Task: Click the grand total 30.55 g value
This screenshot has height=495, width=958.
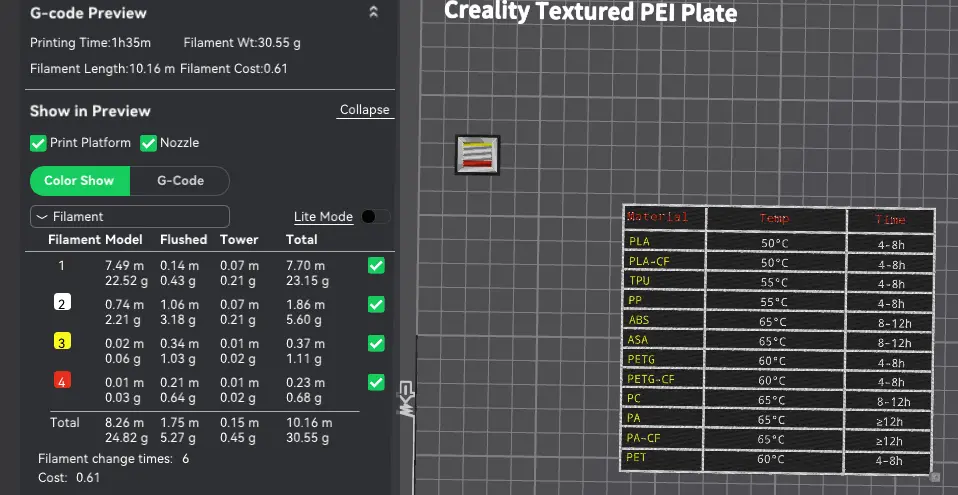Action: 307,438
